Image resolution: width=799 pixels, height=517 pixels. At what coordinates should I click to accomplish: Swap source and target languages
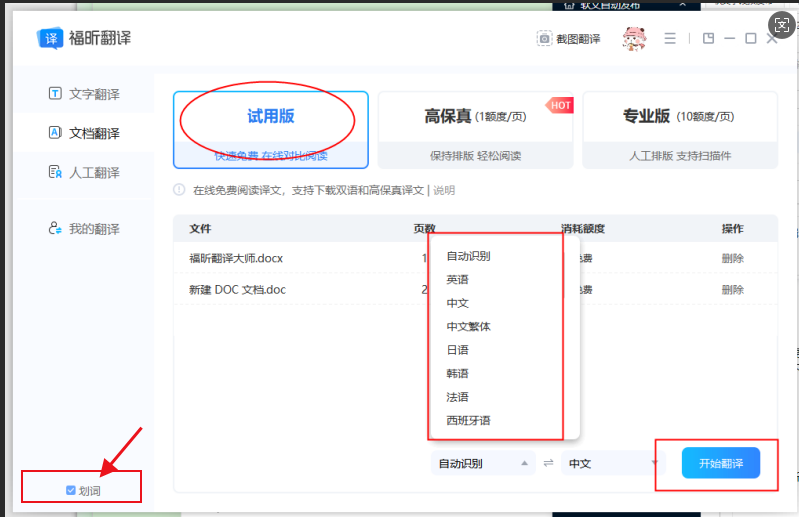click(x=548, y=463)
